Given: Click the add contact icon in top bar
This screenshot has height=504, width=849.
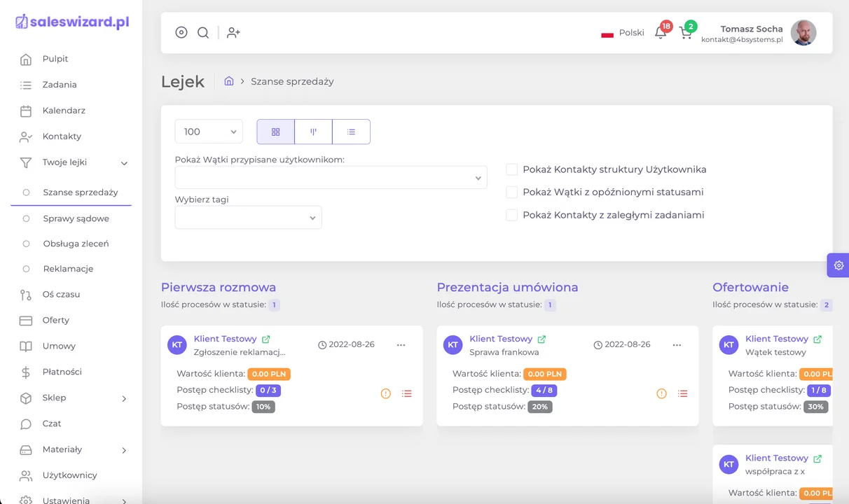Looking at the screenshot, I should (x=233, y=33).
